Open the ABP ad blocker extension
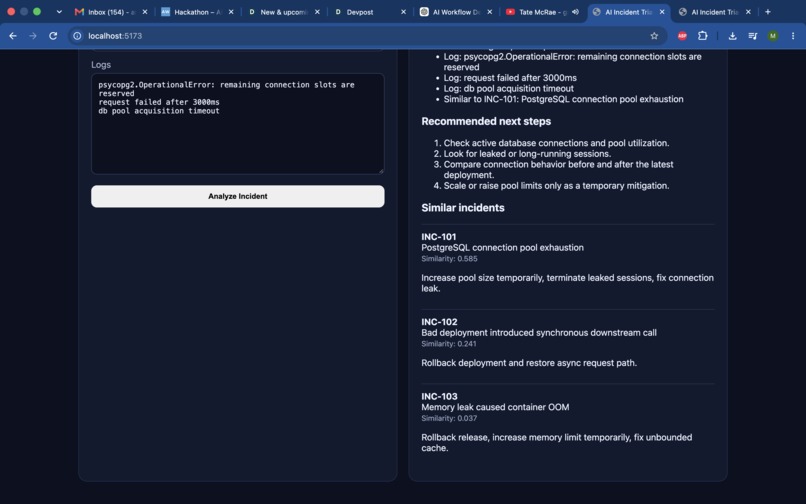Screen dimensions: 806x504 pos(682,35)
